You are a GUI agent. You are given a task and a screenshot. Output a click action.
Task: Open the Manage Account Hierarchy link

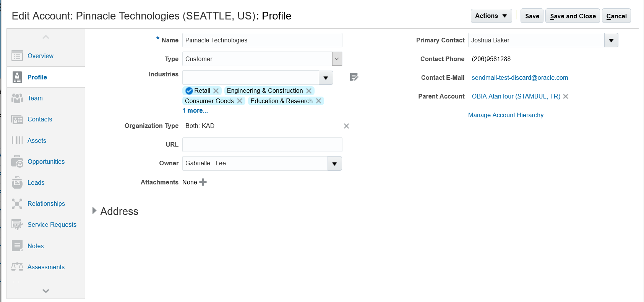coord(505,115)
